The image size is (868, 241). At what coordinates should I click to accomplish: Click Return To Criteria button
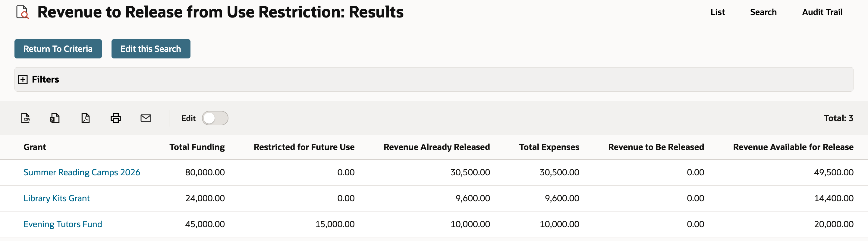[58, 49]
